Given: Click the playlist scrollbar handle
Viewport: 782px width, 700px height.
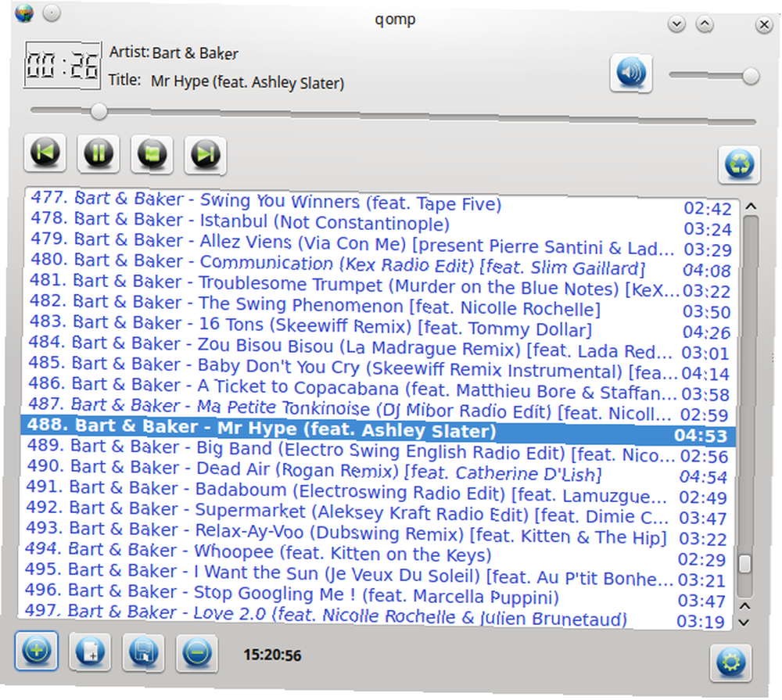Looking at the screenshot, I should pyautogui.click(x=745, y=564).
